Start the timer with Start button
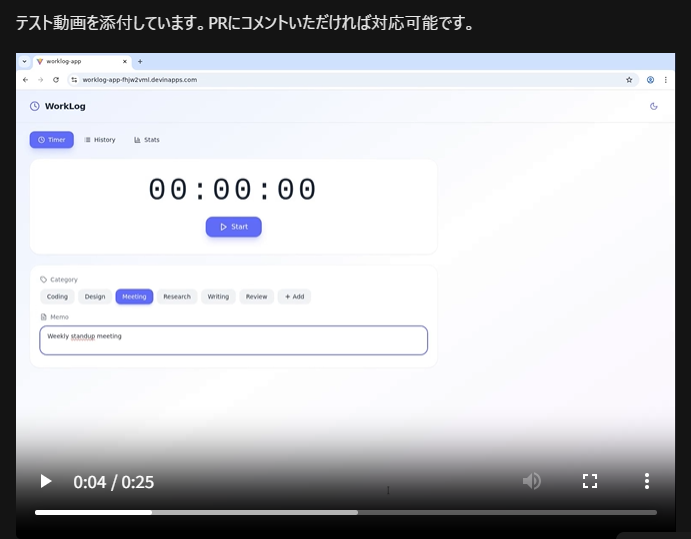Screen dimensions: 691x539 [234, 227]
